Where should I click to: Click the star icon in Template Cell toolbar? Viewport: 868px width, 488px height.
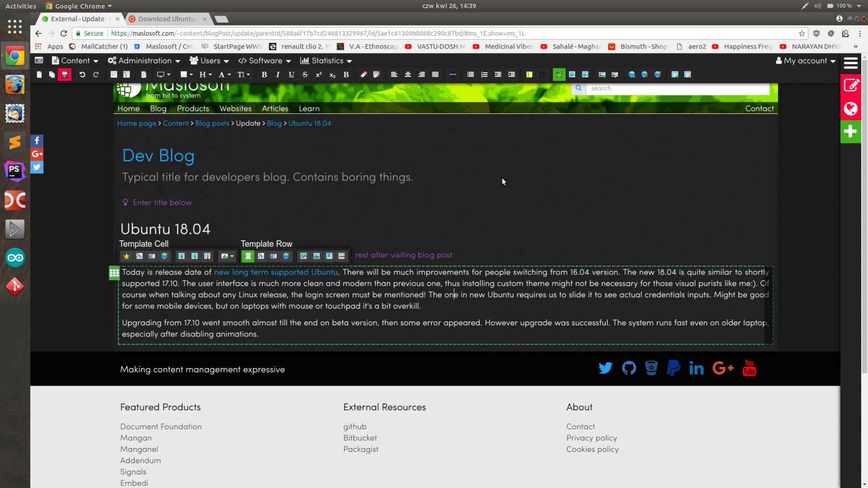point(127,256)
